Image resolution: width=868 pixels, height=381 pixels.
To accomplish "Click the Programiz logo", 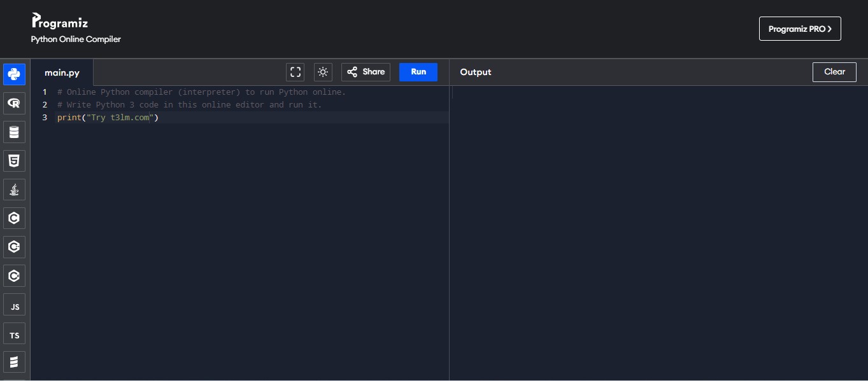I will click(x=60, y=22).
